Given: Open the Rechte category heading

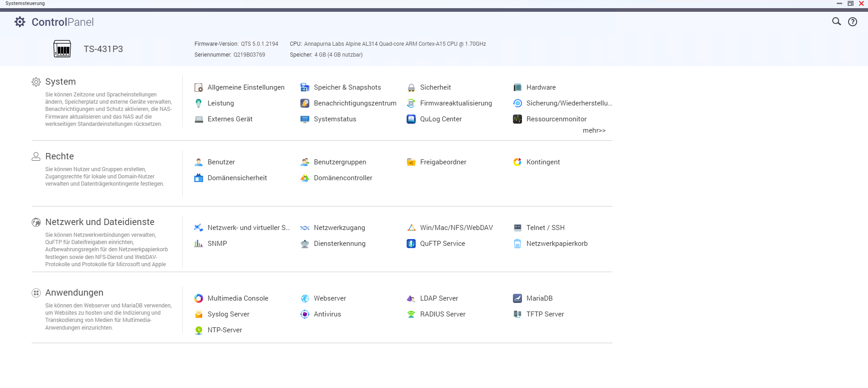Looking at the screenshot, I should coord(59,156).
